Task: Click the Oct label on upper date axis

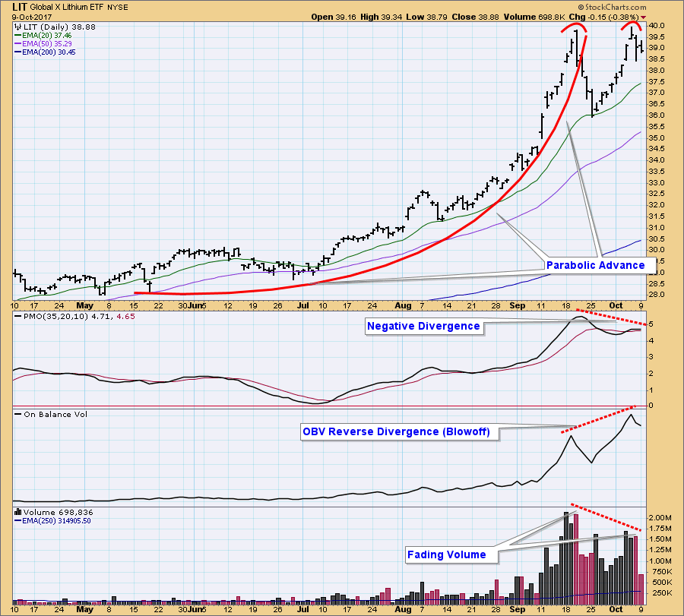Action: (616, 305)
